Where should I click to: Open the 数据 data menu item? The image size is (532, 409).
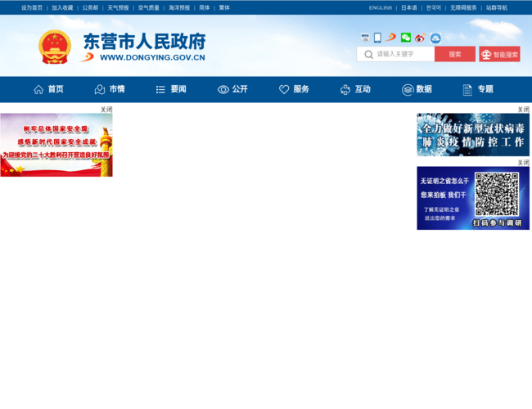click(417, 89)
